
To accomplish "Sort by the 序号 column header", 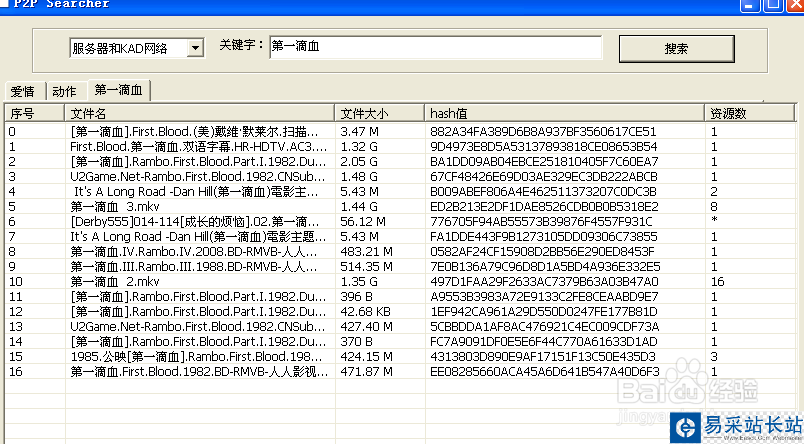I will (34, 113).
